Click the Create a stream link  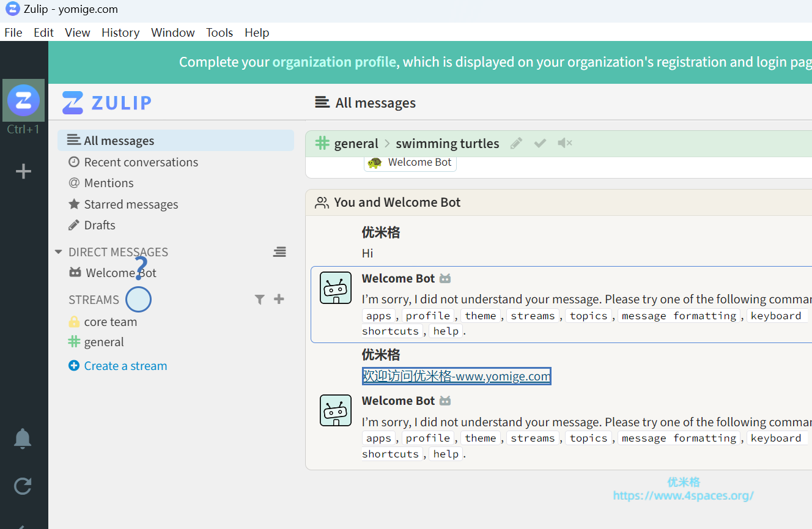coord(125,366)
